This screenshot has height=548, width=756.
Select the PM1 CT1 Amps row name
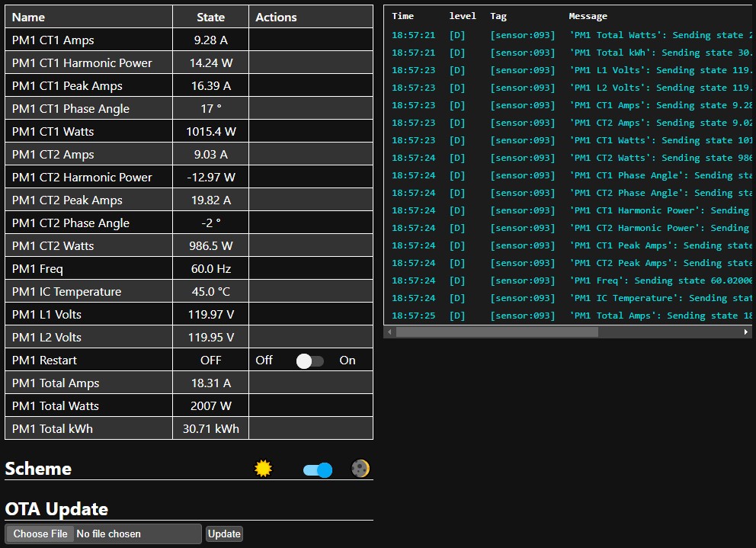pyautogui.click(x=53, y=40)
